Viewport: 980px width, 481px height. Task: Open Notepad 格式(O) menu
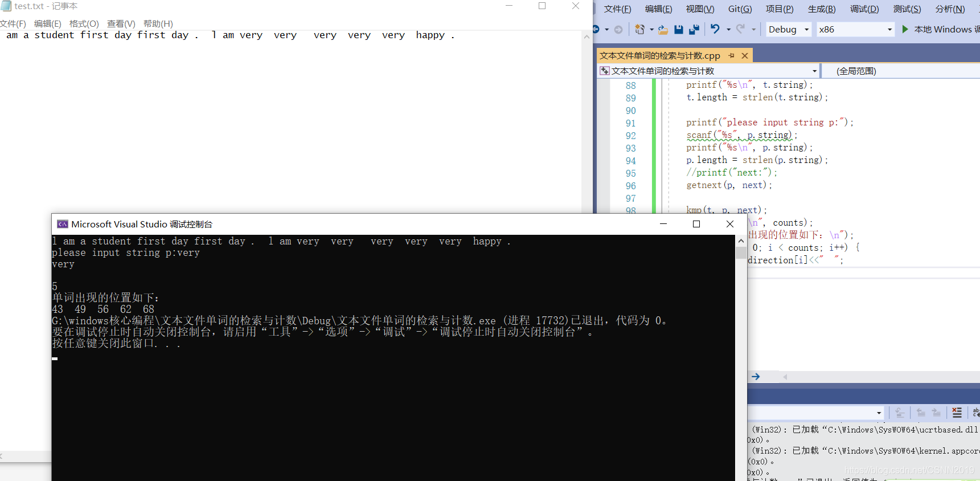pos(84,23)
